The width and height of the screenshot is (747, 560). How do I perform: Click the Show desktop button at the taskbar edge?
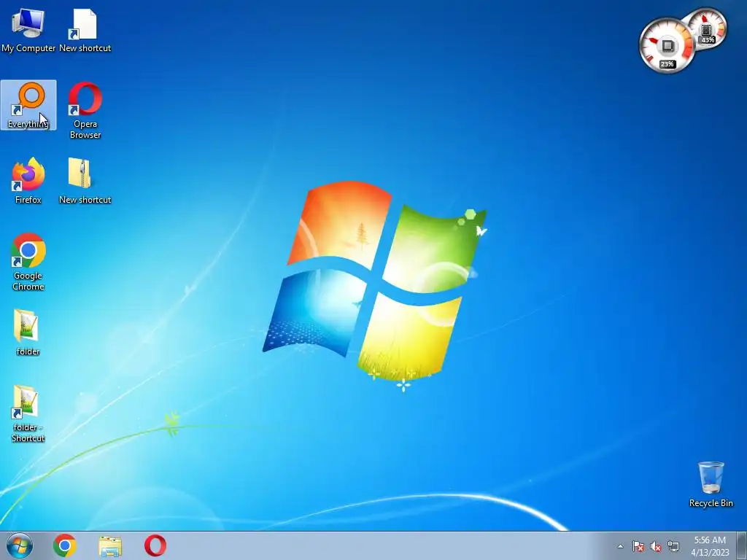point(742,545)
